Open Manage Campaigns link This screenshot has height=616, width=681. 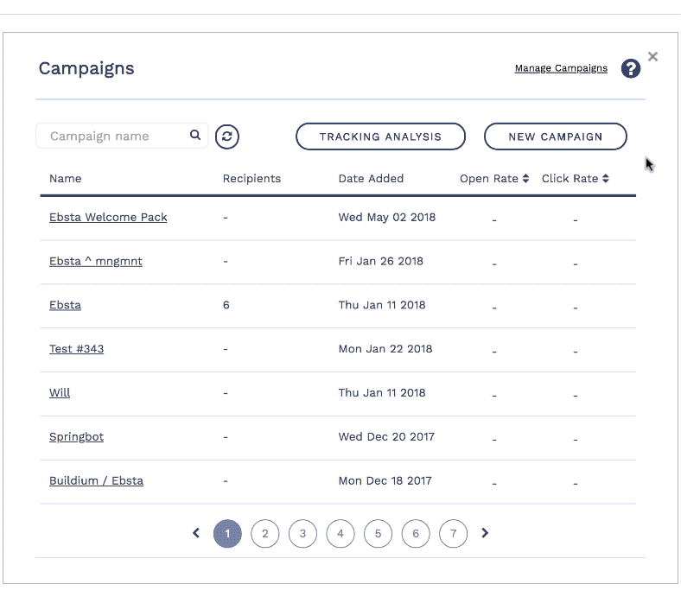coord(561,68)
